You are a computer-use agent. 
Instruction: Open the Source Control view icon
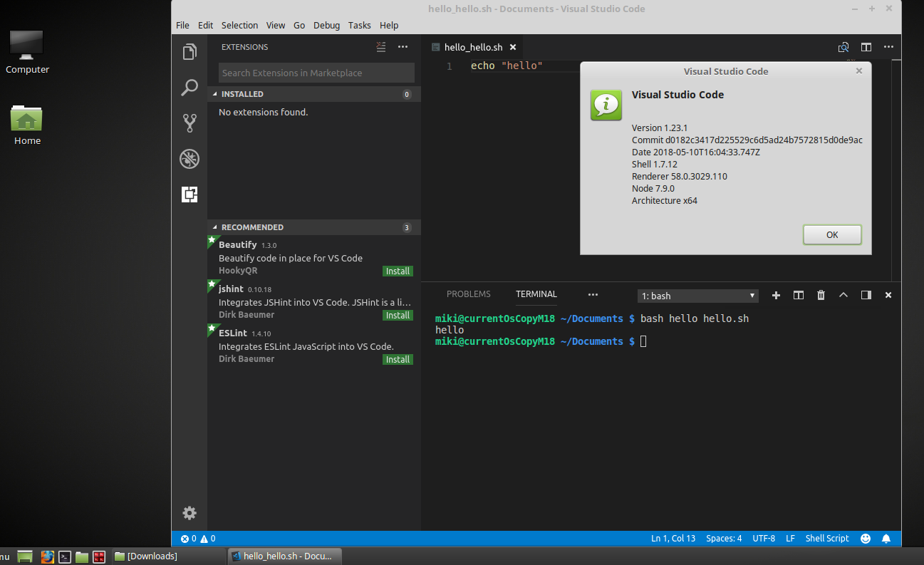190,123
